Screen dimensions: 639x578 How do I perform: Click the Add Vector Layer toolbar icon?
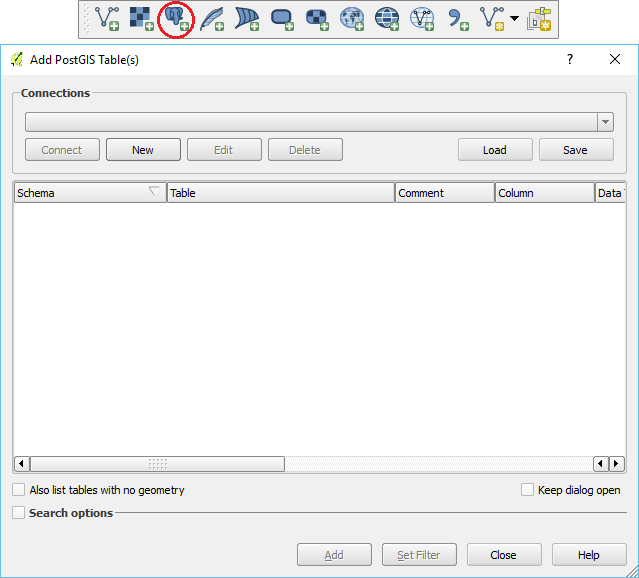(107, 19)
